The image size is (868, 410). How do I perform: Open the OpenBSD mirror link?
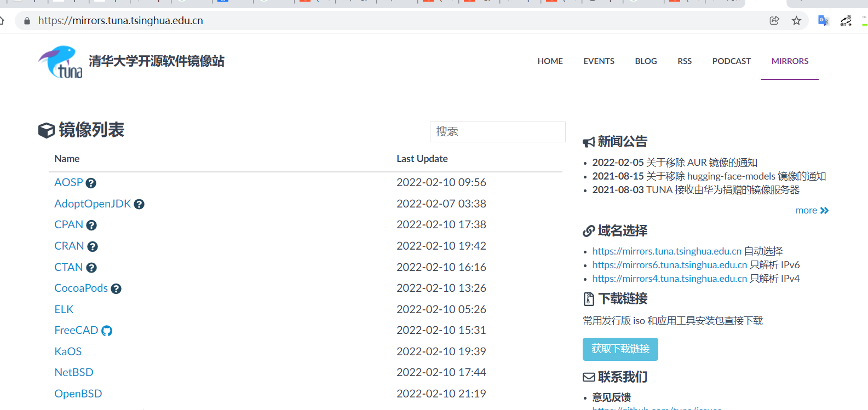point(78,394)
